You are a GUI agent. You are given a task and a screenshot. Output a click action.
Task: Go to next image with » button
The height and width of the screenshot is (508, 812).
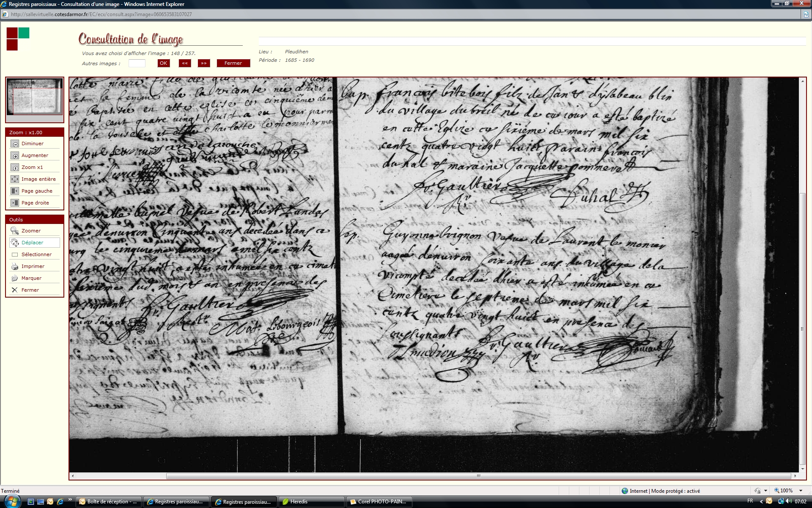click(x=204, y=63)
